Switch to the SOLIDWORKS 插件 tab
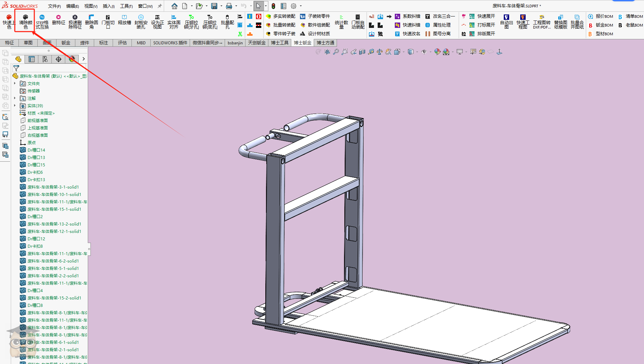Screen dimensions: 644x364 coord(170,43)
